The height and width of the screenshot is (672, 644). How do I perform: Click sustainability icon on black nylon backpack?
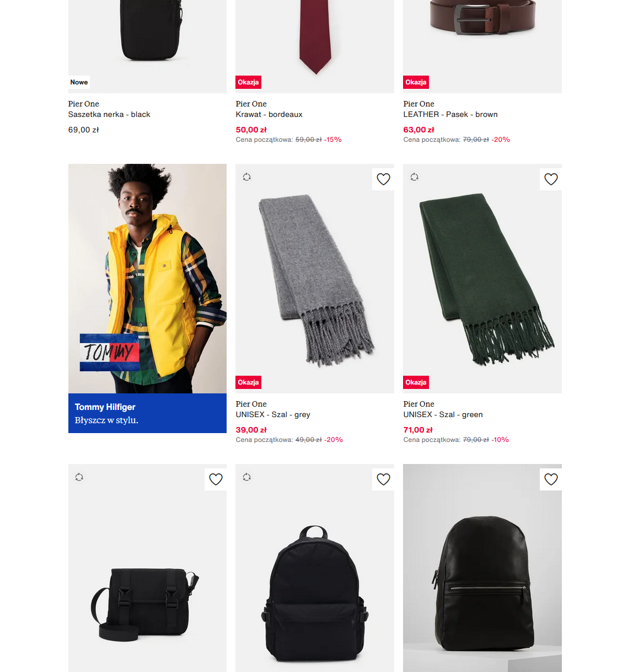(247, 477)
